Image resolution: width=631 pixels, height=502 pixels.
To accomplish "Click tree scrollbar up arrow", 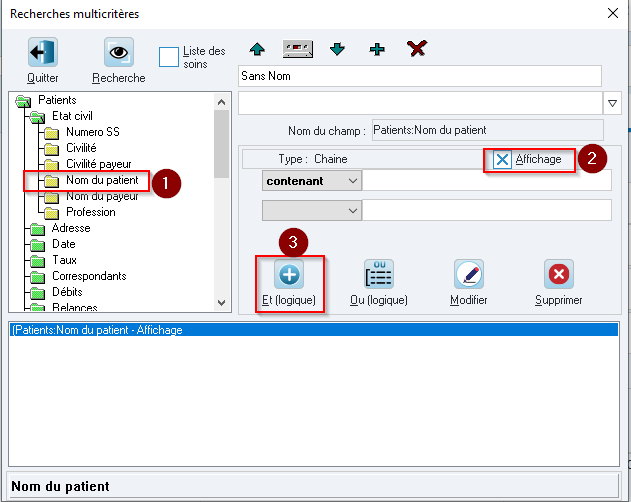I will 221,102.
